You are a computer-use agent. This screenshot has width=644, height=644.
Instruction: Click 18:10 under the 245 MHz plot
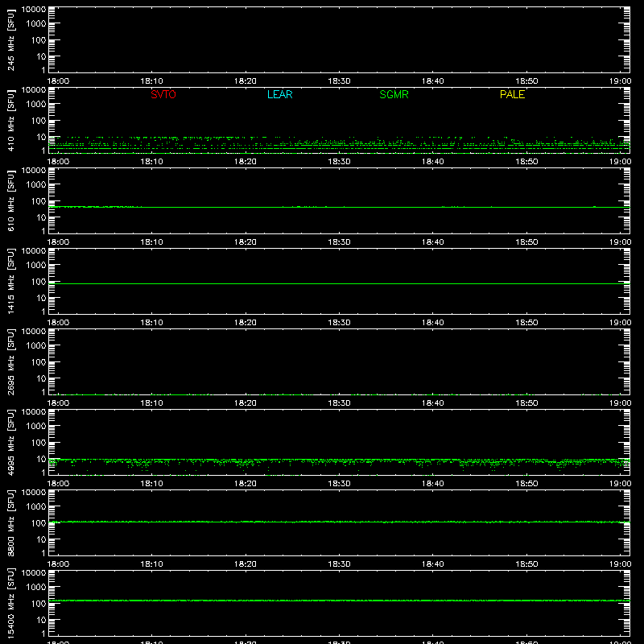[151, 81]
